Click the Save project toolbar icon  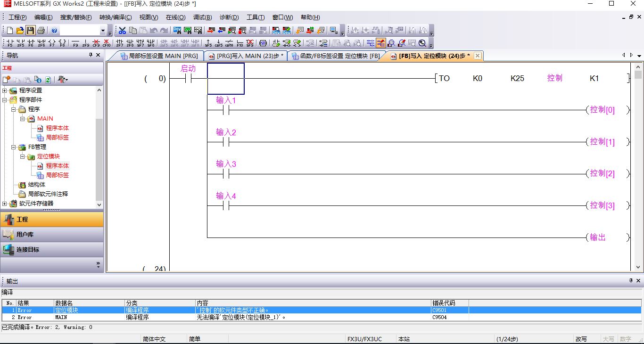pyautogui.click(x=30, y=31)
